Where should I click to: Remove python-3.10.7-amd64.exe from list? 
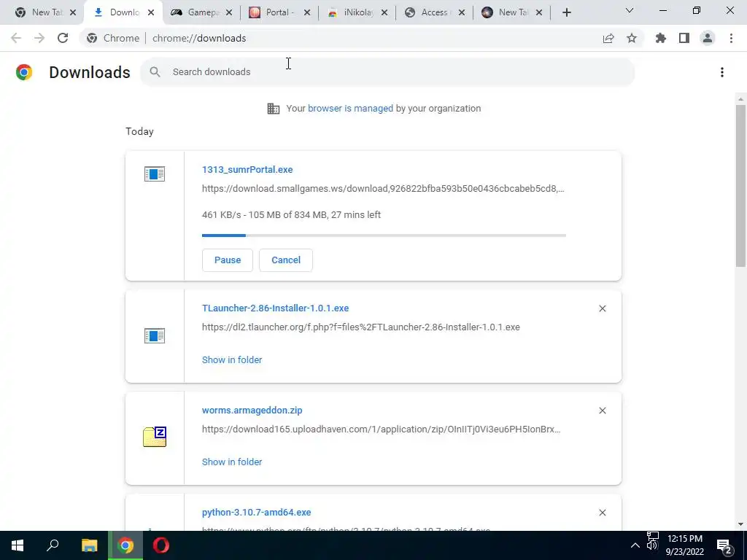point(602,513)
